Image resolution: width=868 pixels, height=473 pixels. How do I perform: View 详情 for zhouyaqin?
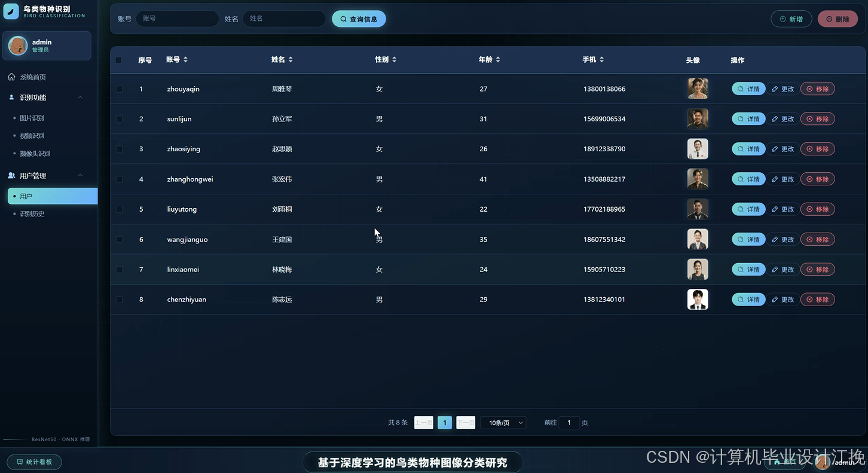click(748, 89)
